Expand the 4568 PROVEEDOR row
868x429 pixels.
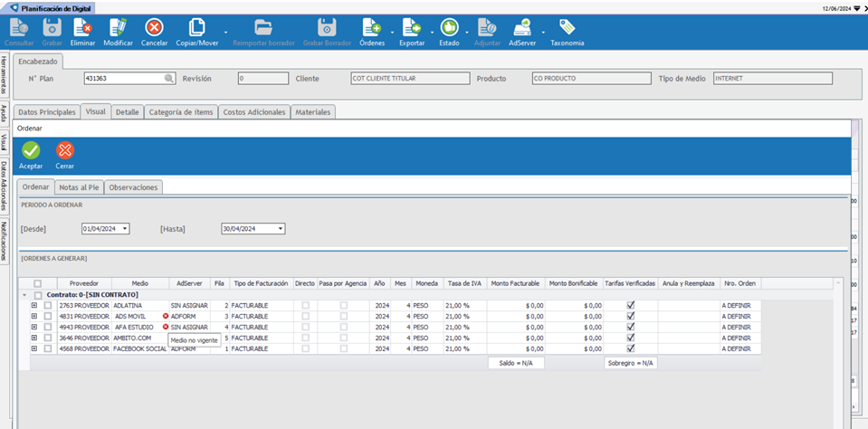click(33, 348)
